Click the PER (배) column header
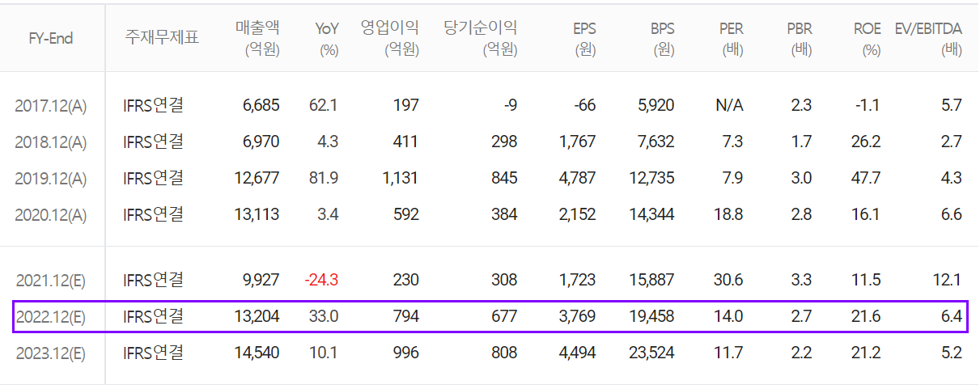 tap(731, 38)
